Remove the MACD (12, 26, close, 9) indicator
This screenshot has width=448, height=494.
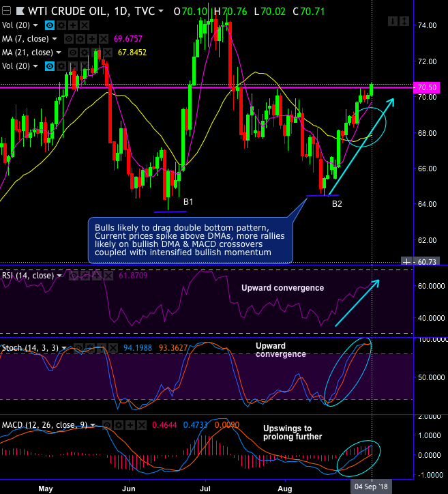click(142, 425)
